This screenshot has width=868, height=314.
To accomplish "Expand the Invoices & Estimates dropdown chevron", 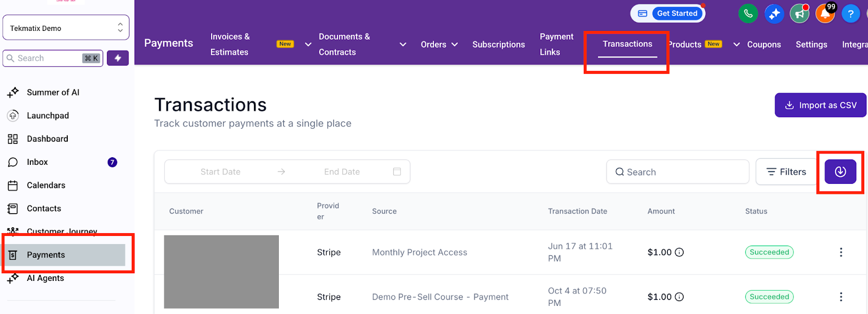I will [x=308, y=44].
